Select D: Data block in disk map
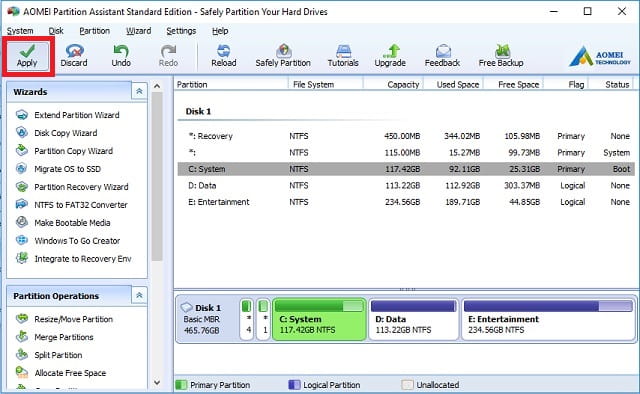The height and width of the screenshot is (394, 640). click(413, 319)
